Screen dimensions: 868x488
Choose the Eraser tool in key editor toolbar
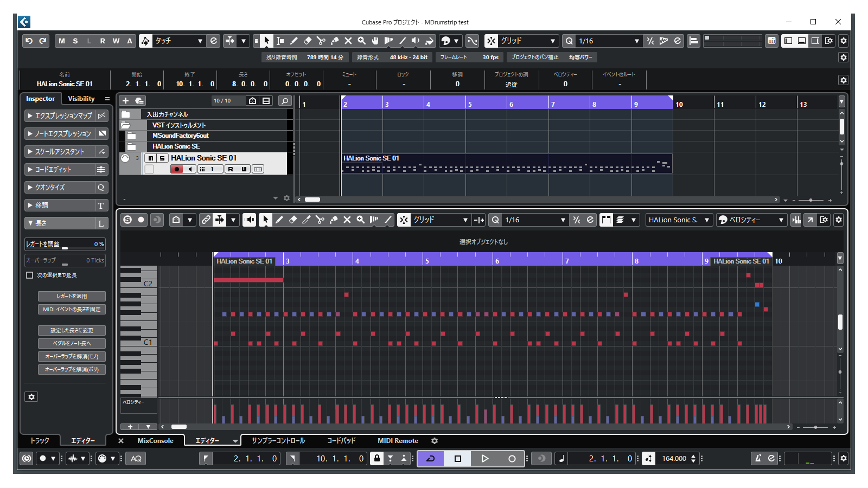(x=293, y=220)
